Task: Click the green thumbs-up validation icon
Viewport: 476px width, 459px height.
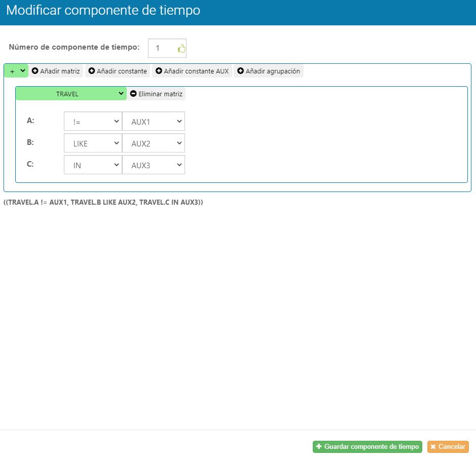Action: (x=181, y=49)
